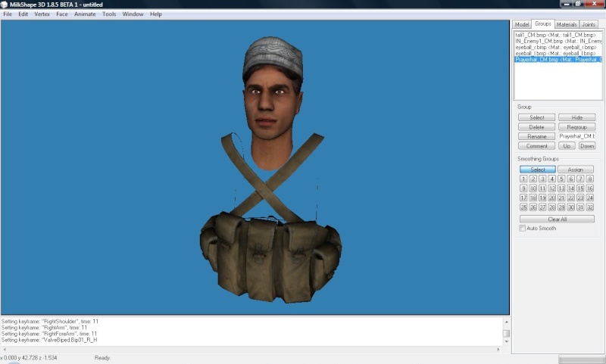Image resolution: width=606 pixels, height=364 pixels.
Task: Move group Up in the list
Action: pos(567,146)
